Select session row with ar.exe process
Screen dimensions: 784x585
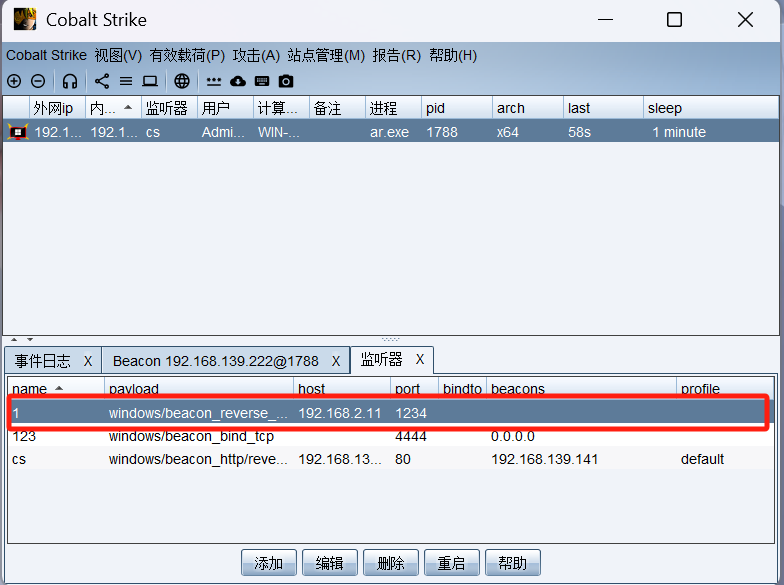[x=391, y=132]
